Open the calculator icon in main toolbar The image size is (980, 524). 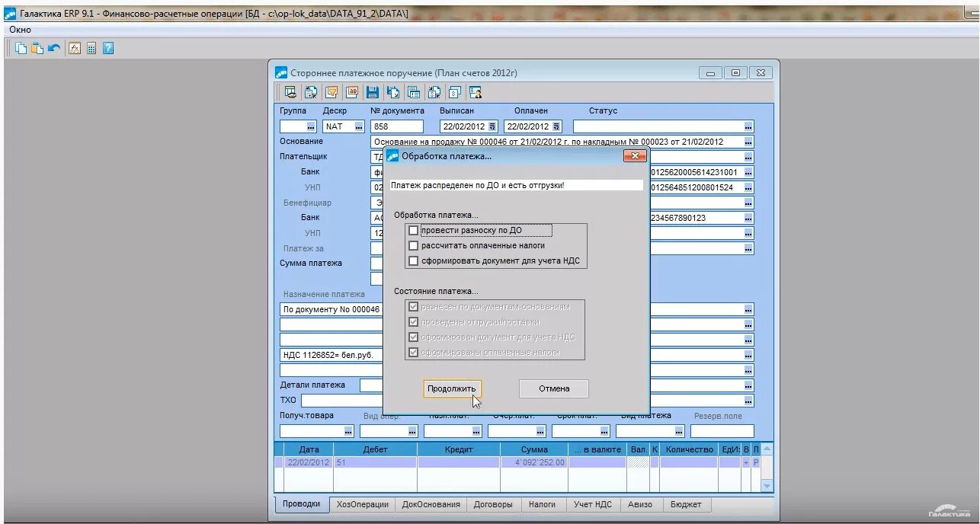click(91, 48)
